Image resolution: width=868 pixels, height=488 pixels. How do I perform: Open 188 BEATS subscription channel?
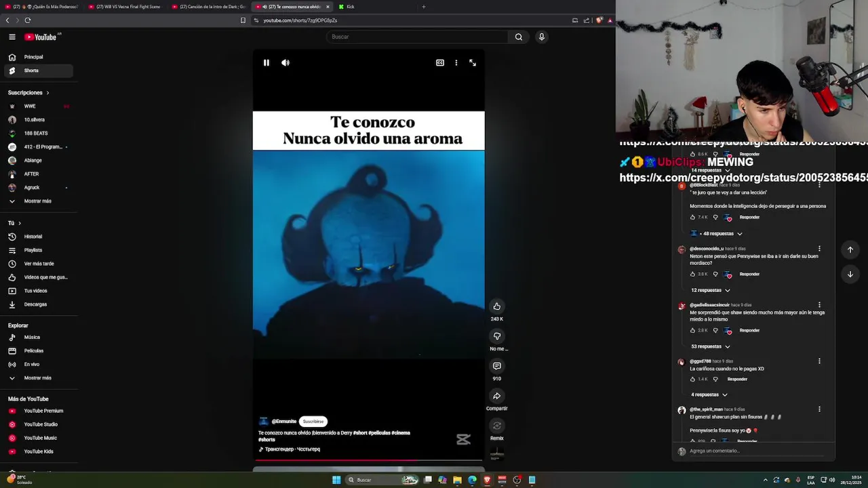39,134
